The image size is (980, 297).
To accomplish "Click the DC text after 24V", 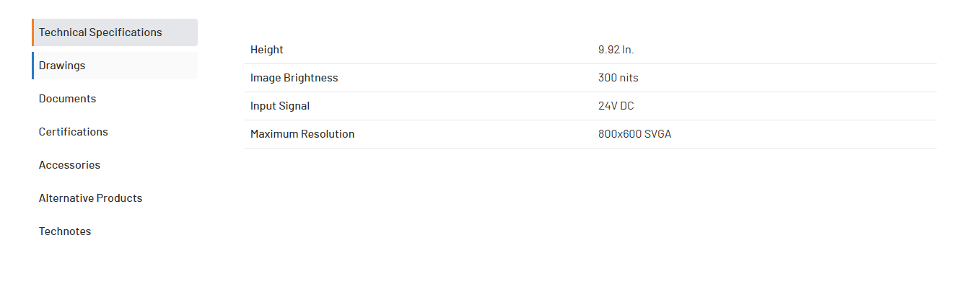I will [x=626, y=106].
